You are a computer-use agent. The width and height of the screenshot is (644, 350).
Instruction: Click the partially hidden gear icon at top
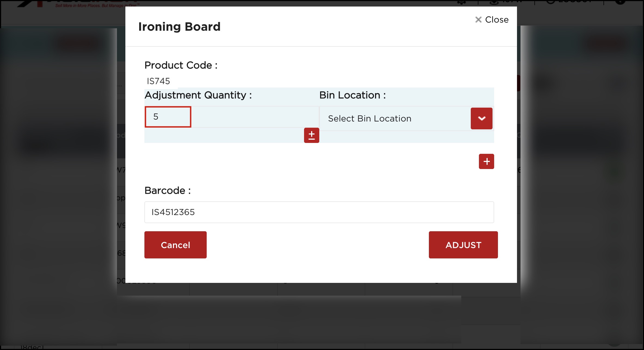(462, 2)
